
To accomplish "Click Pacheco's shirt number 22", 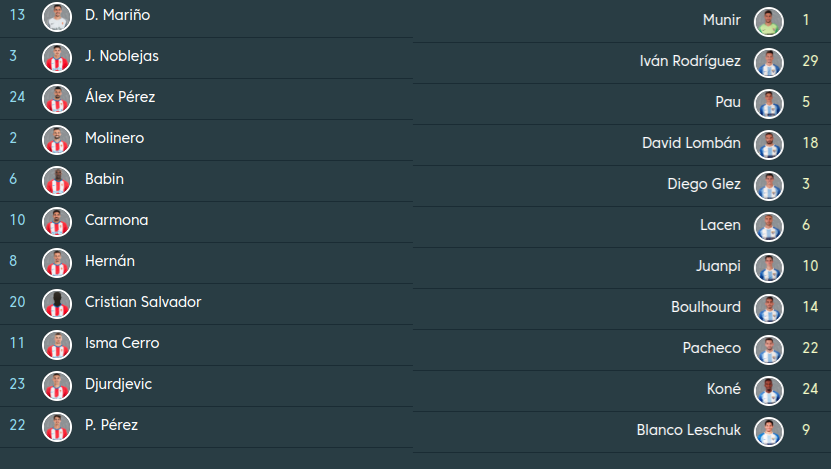I will 810,348.
